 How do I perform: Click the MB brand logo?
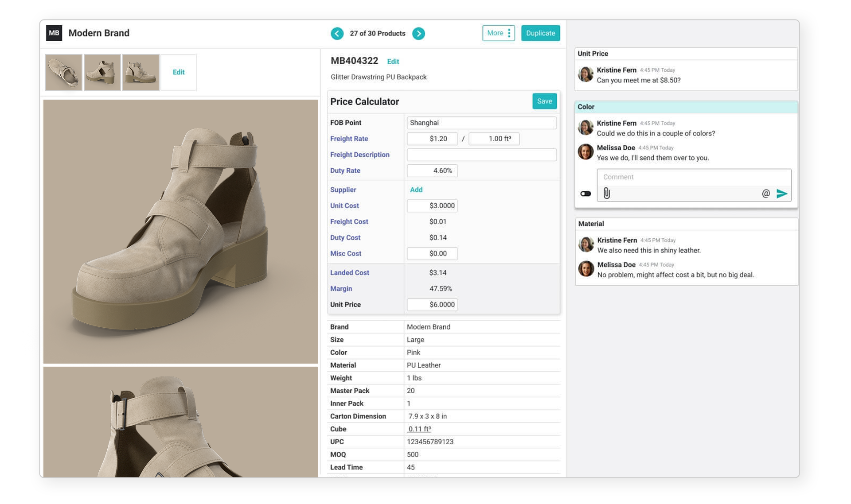[54, 33]
